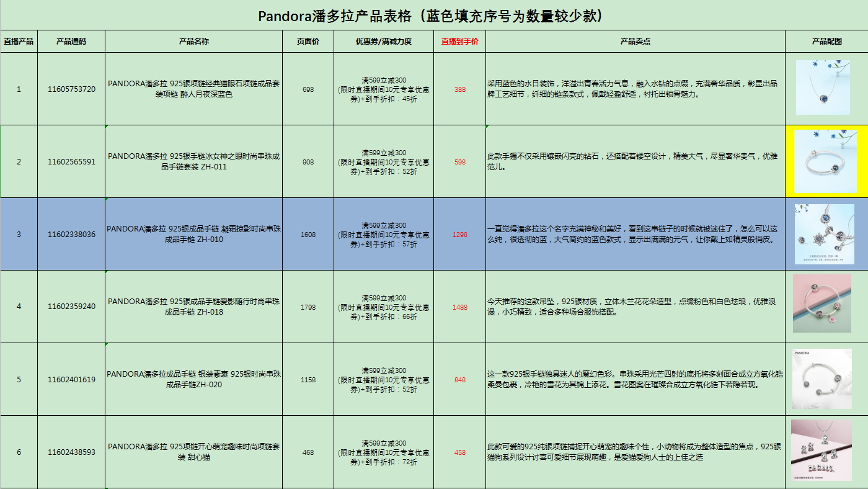
Task: Select the product name ending '甜心猫'
Action: [193, 452]
